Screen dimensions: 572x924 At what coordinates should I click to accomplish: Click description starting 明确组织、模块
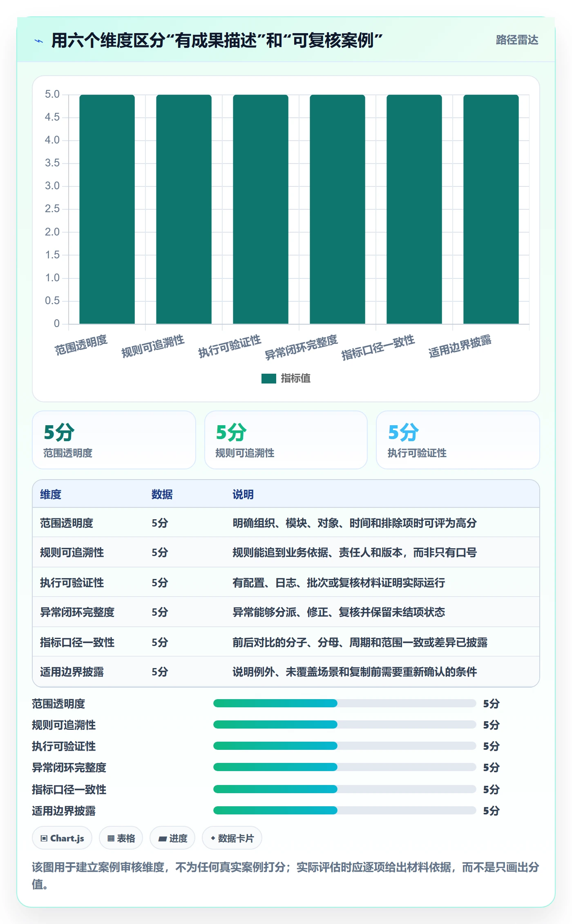(355, 523)
